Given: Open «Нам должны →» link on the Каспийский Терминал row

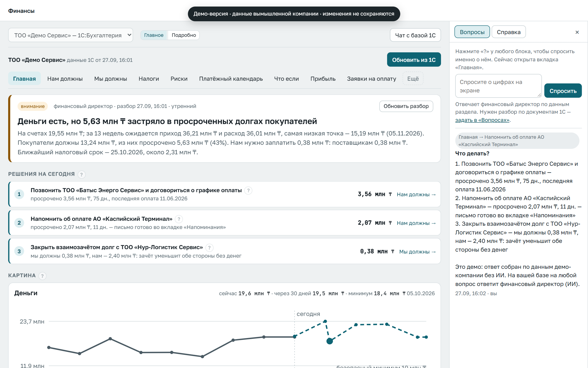Looking at the screenshot, I should coord(416,223).
